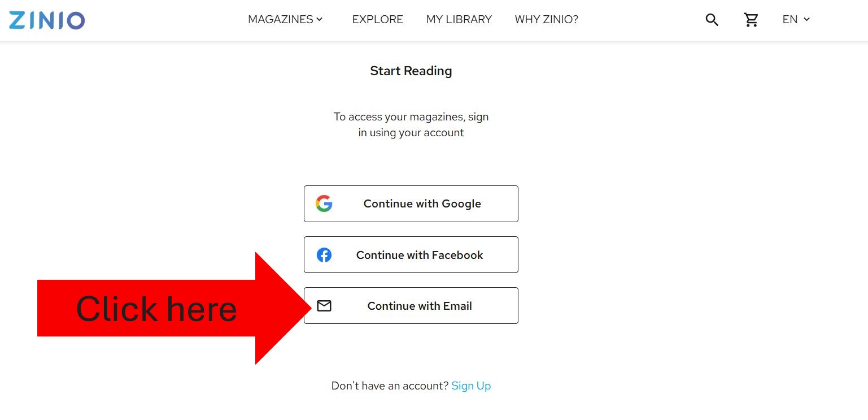Screen dimensions: 868x420
Task: Choose the Continue with Google text
Action: 422,204
